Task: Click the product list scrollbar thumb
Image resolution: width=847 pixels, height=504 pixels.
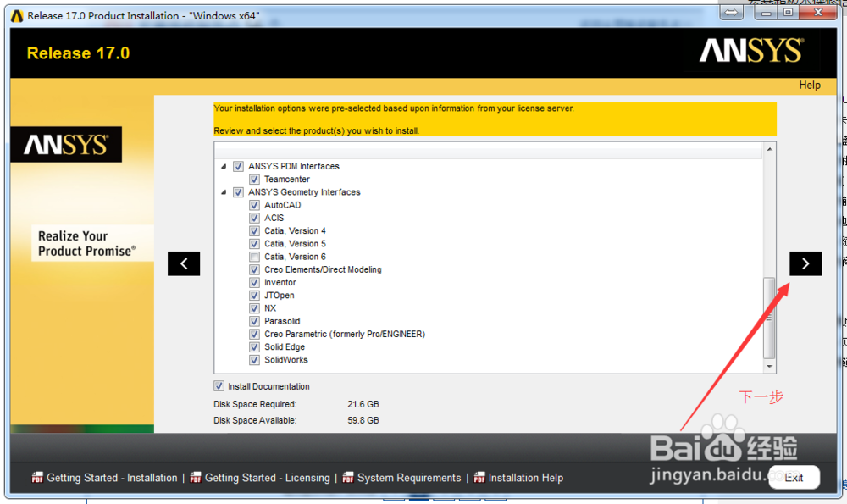Action: (x=769, y=318)
